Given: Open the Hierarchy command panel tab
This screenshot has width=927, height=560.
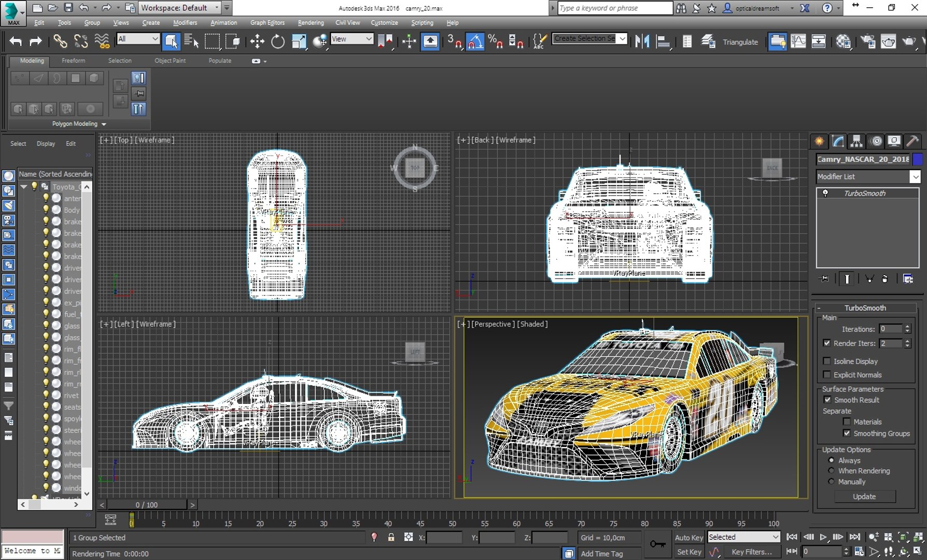Looking at the screenshot, I should click(856, 141).
